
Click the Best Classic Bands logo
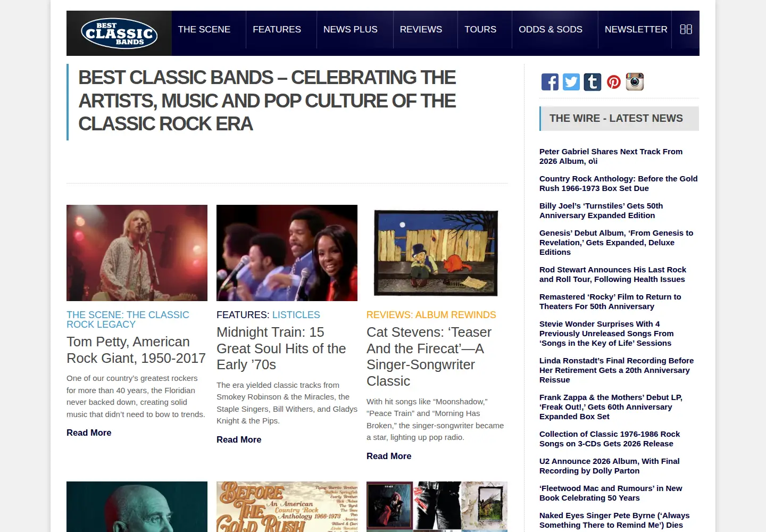pos(119,34)
